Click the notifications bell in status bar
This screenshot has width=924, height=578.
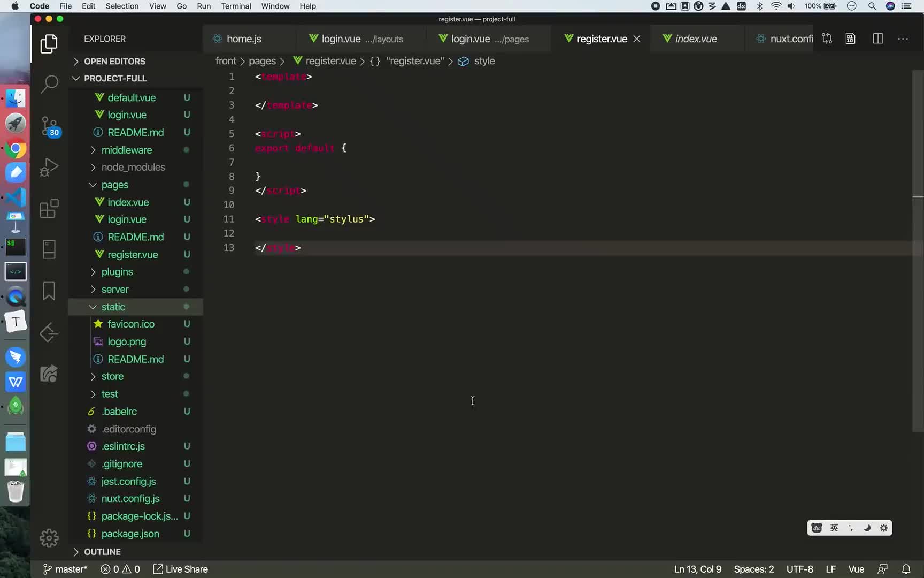click(906, 569)
